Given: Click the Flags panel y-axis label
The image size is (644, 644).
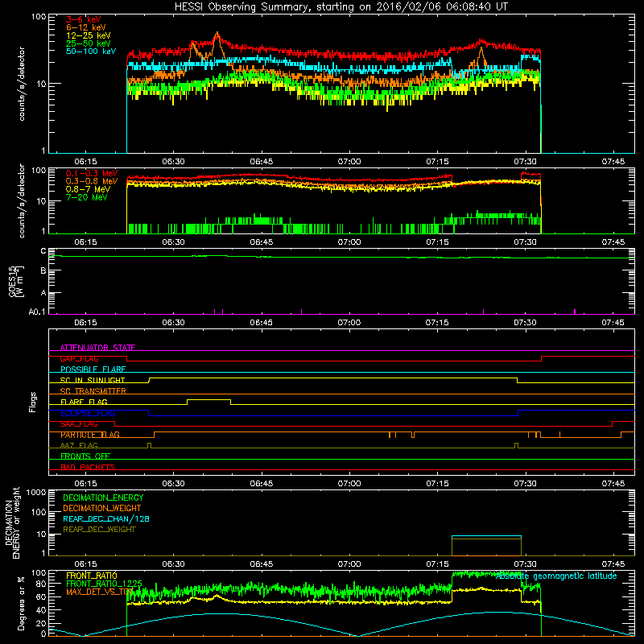Looking at the screenshot, I should tap(32, 402).
